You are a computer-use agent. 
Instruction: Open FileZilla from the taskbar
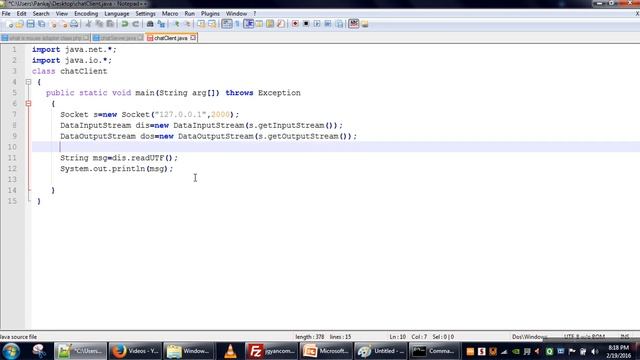pos(271,351)
